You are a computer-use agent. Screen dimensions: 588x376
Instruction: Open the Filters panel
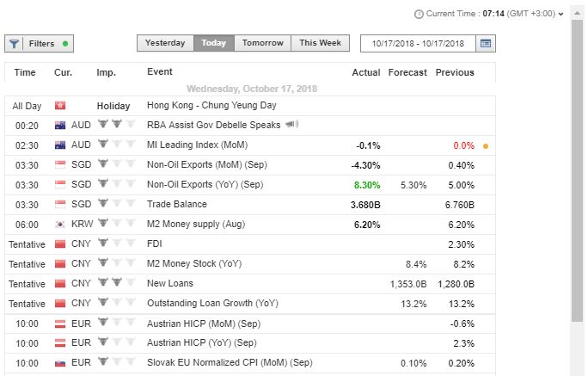coord(40,43)
